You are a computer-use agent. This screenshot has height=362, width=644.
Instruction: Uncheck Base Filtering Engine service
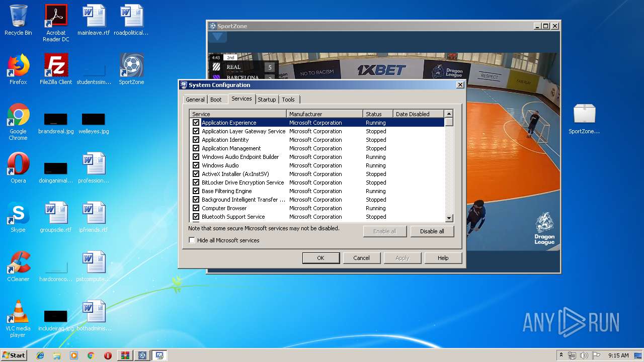196,191
